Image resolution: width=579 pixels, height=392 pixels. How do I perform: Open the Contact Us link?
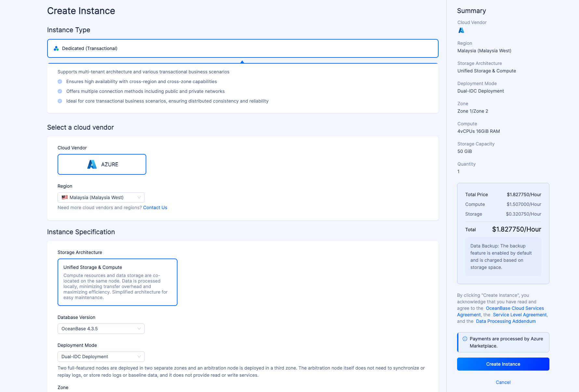click(155, 208)
